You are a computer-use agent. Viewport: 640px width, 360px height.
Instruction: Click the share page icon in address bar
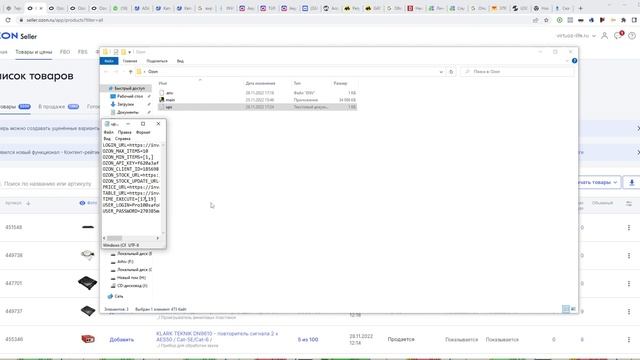point(535,20)
